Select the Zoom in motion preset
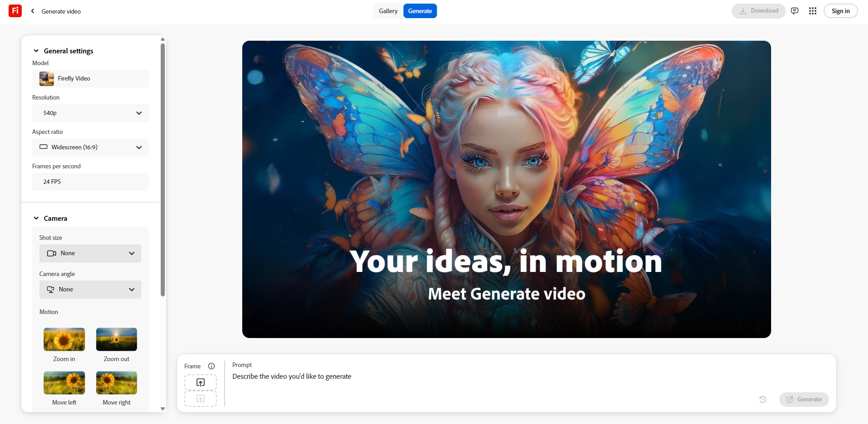 click(64, 339)
